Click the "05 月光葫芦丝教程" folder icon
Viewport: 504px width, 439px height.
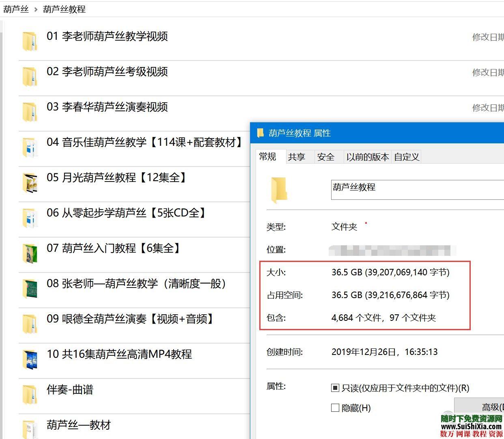(x=30, y=183)
